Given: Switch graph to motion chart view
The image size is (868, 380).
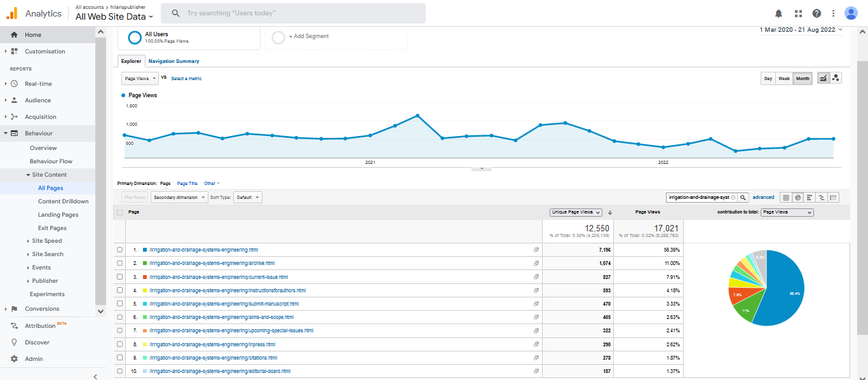Looking at the screenshot, I should tap(836, 78).
